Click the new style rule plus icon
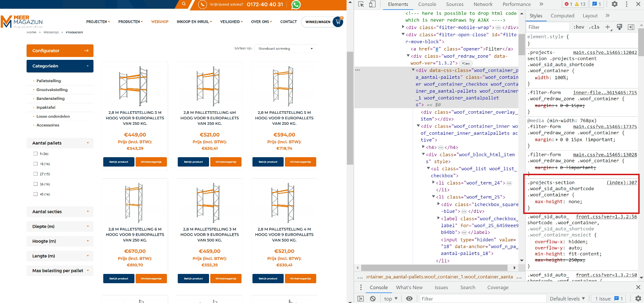Screen dimensions: 644x303 608,27
